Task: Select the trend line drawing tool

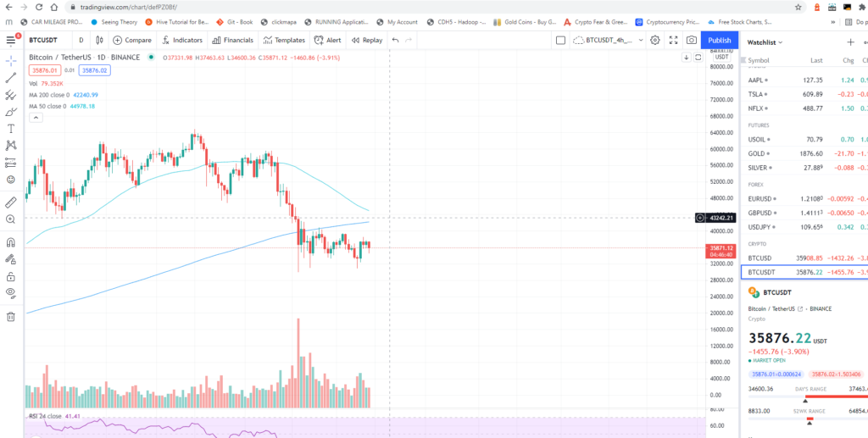Action: coord(11,78)
